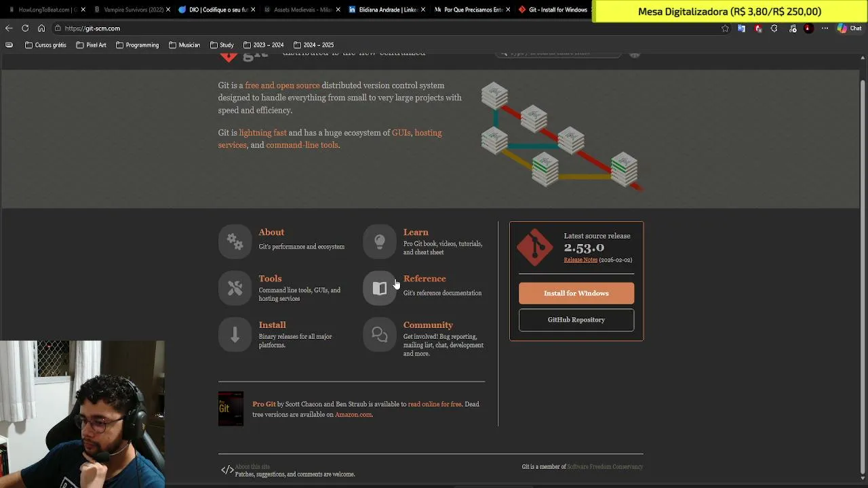868x488 pixels.
Task: Open the Install download arrow icon
Action: click(x=235, y=335)
